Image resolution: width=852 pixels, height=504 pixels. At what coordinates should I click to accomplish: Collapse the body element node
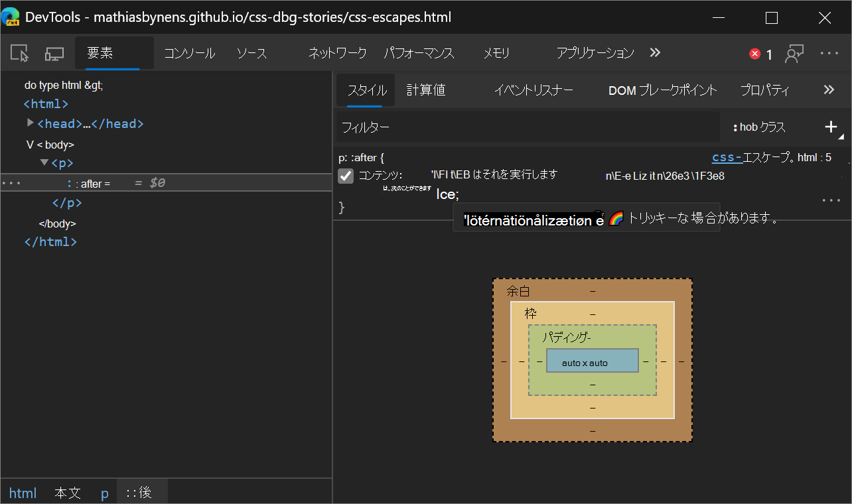coord(30,144)
